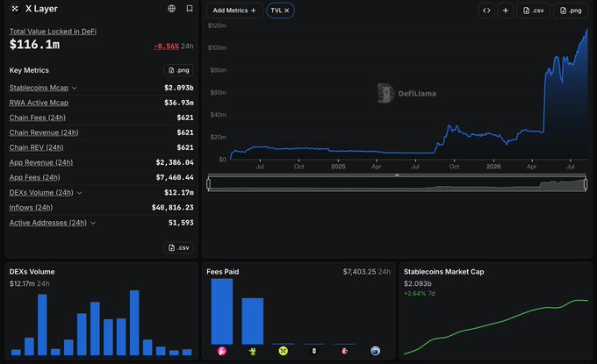Download the chart as .csv

click(534, 11)
